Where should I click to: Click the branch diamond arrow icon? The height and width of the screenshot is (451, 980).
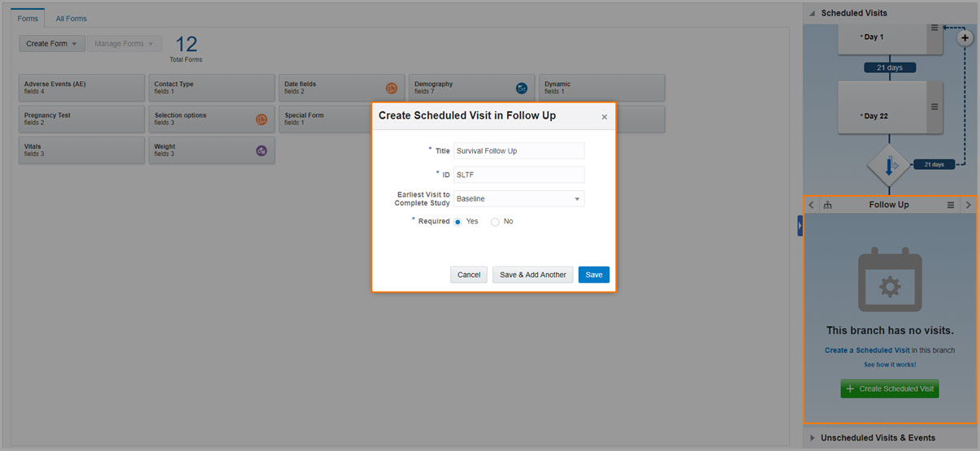[890, 167]
